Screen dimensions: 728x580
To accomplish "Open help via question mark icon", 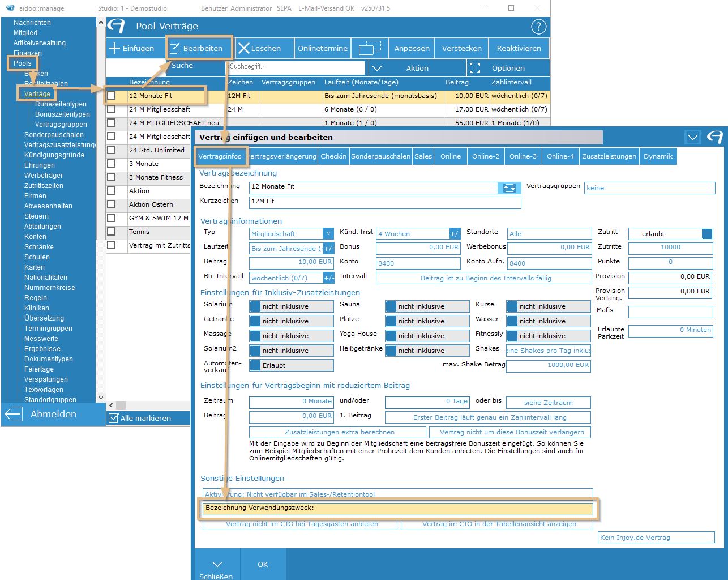I will point(538,26).
